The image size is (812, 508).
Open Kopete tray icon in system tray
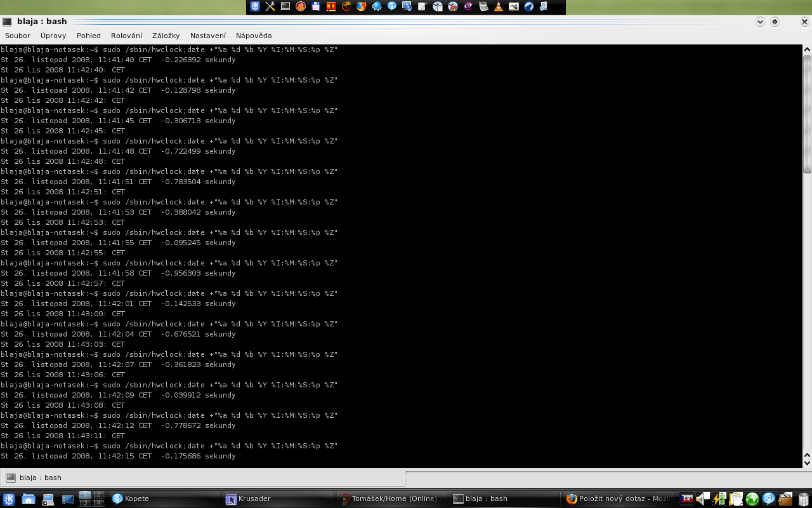[x=769, y=499]
